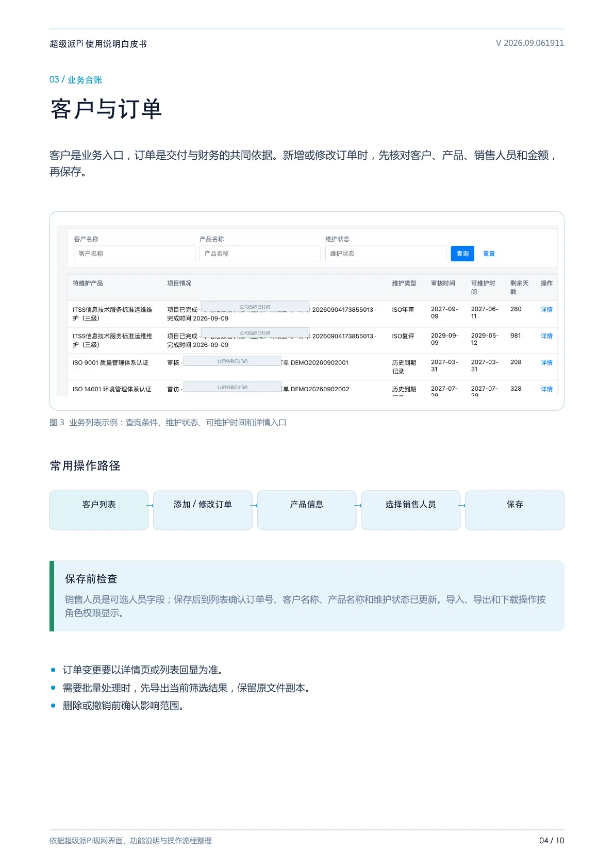The height and width of the screenshot is (868, 614).
Task: Click the 待维护产品 column header
Action: click(88, 283)
